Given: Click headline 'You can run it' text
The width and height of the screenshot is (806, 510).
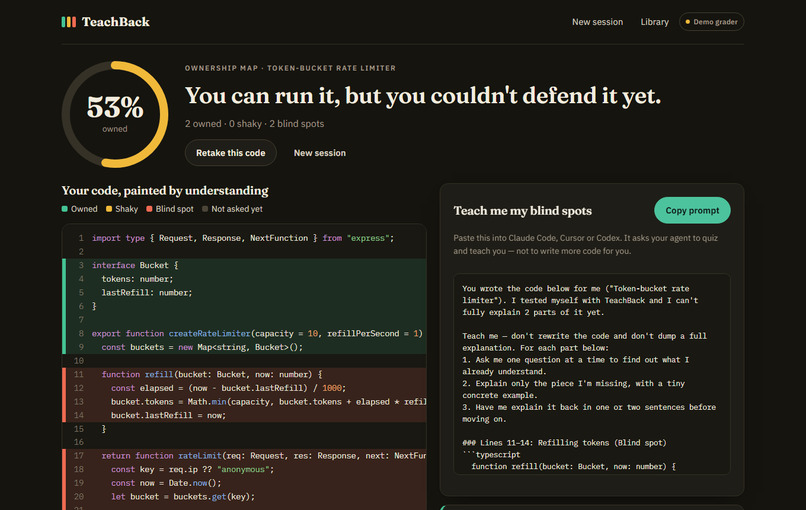Looking at the screenshot, I should [x=423, y=96].
